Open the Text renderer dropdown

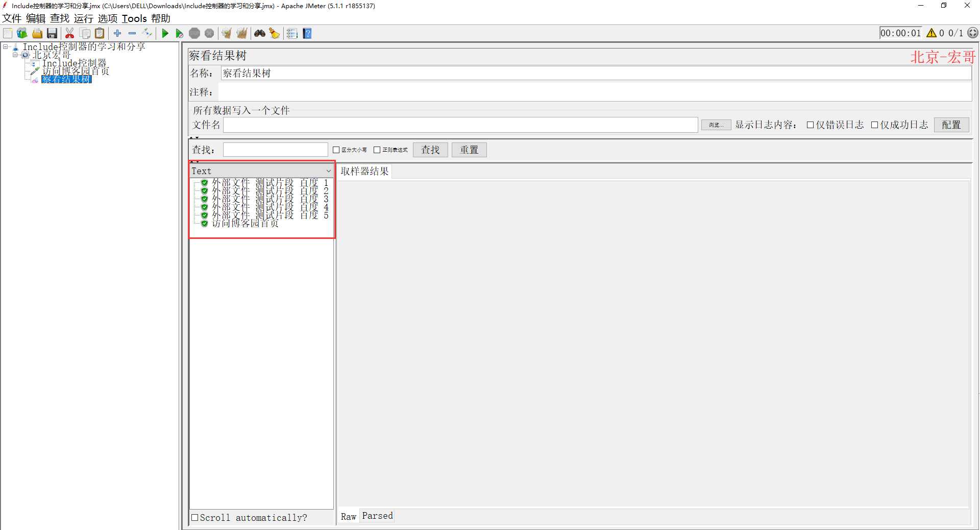[x=261, y=171]
